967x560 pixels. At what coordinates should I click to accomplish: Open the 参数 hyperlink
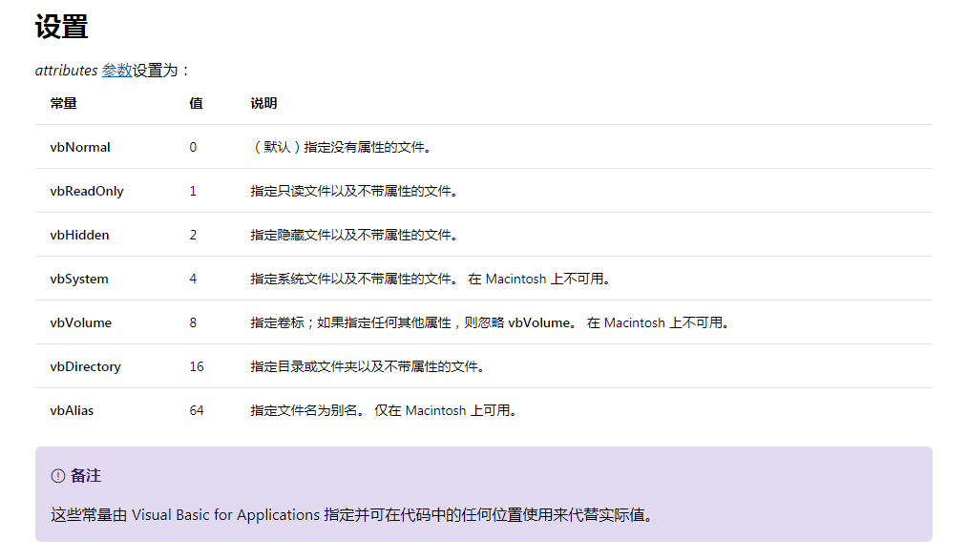[116, 71]
